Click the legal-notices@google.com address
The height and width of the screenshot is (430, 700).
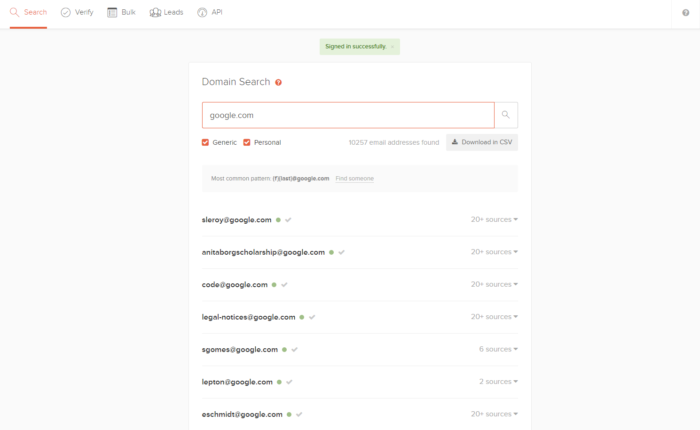pos(249,317)
